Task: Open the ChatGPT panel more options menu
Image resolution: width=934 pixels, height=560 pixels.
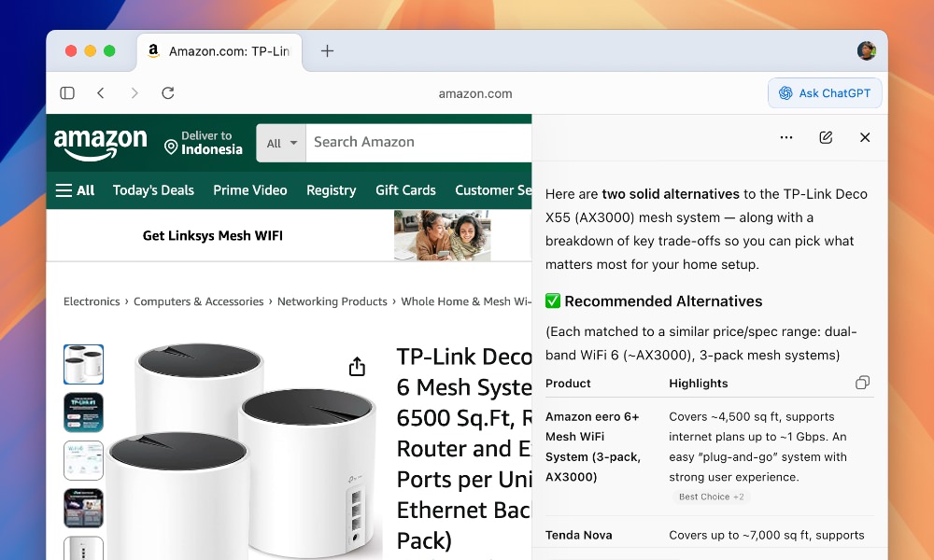Action: [x=786, y=137]
